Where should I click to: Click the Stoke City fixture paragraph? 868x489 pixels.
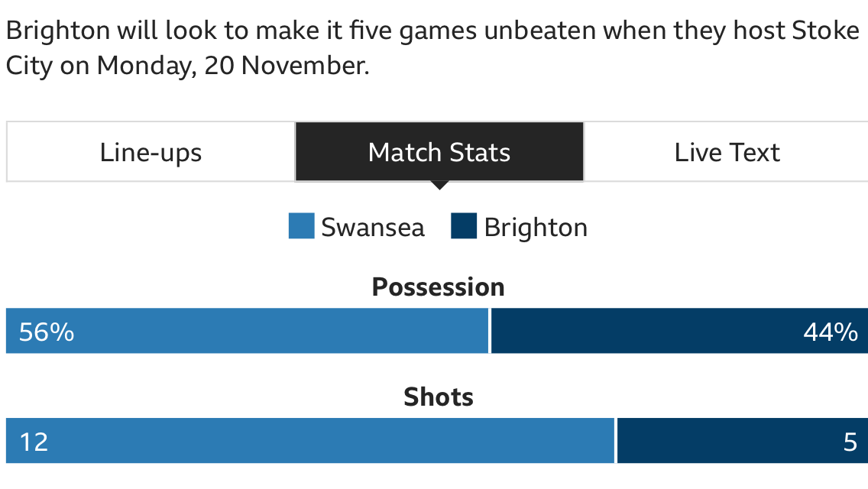tap(432, 47)
